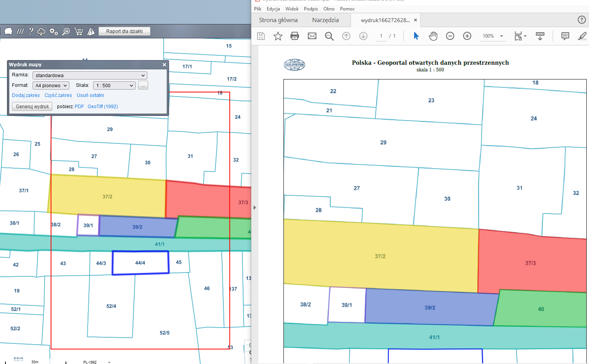Select the polygon shape tool in Geoportal toolbar
This screenshot has height=364, width=589.
(x=9, y=31)
